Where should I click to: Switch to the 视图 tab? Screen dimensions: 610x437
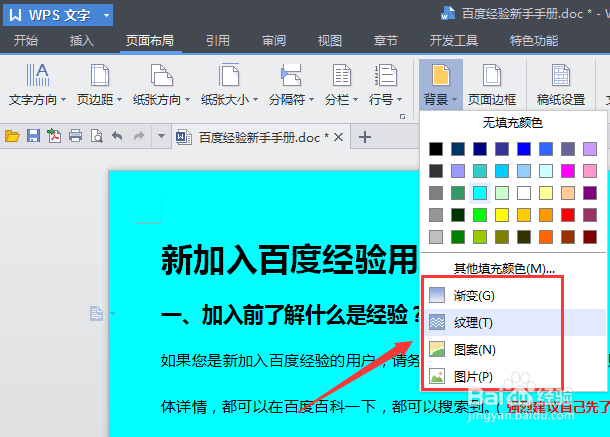click(x=330, y=40)
